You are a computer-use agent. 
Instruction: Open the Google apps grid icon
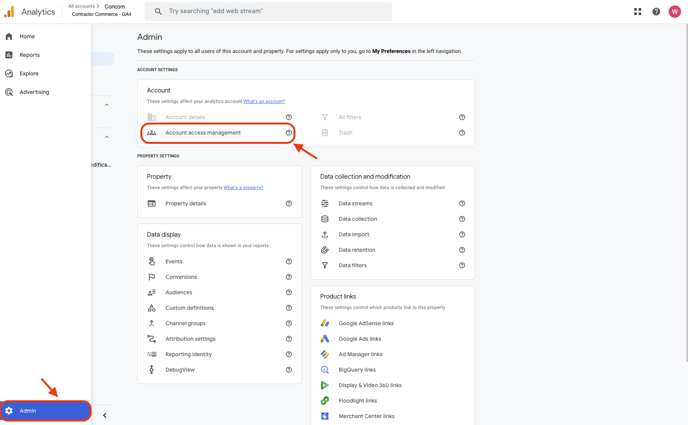[x=638, y=12]
